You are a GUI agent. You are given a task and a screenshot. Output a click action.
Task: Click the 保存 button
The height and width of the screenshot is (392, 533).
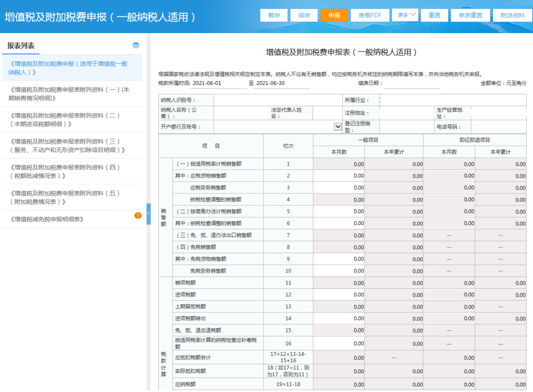coord(304,15)
